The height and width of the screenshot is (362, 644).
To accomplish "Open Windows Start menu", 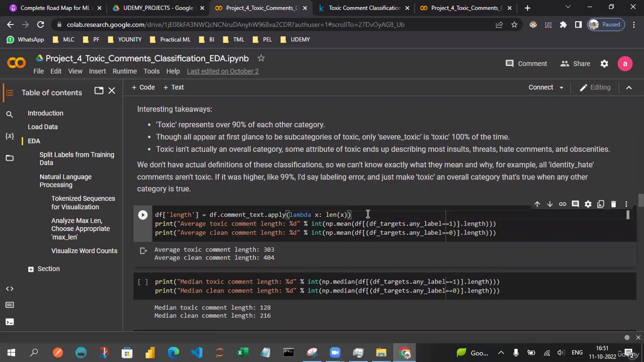I will pyautogui.click(x=11, y=353).
